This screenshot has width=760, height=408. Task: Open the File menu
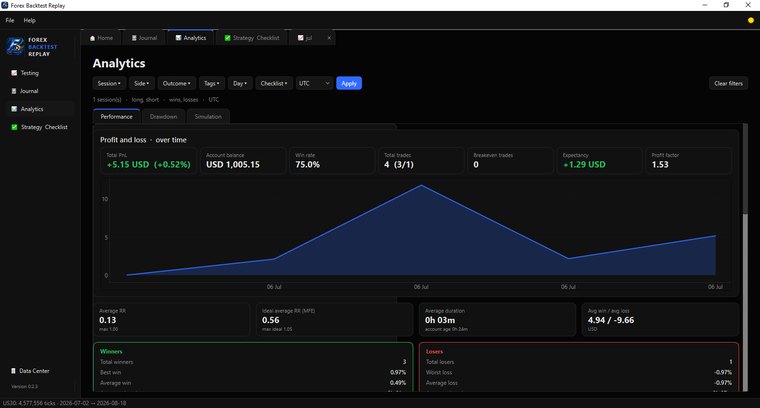10,20
